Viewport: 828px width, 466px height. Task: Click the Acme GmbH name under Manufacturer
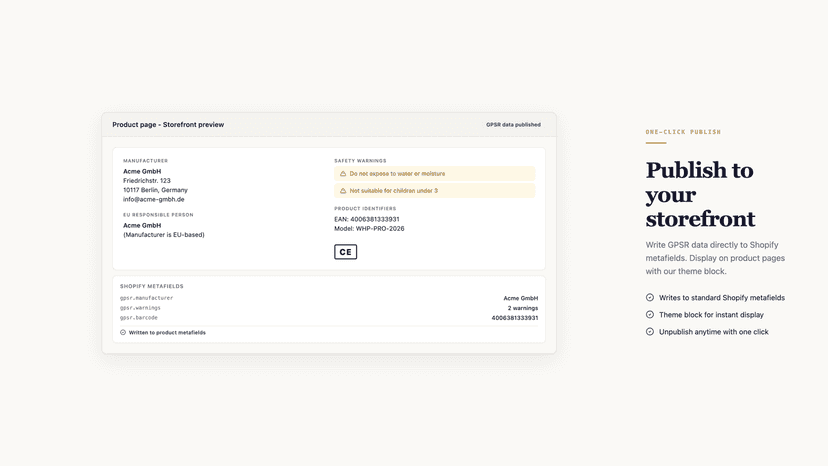142,171
